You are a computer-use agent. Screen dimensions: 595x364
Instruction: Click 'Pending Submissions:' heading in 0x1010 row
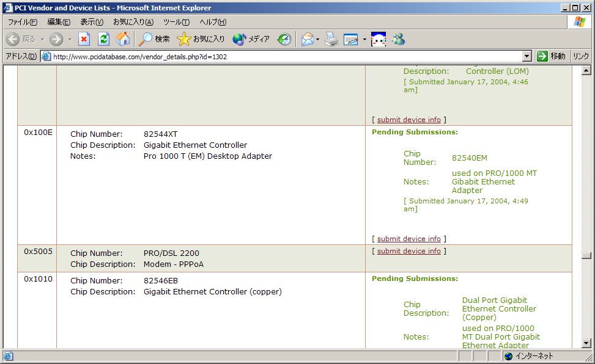pos(415,278)
